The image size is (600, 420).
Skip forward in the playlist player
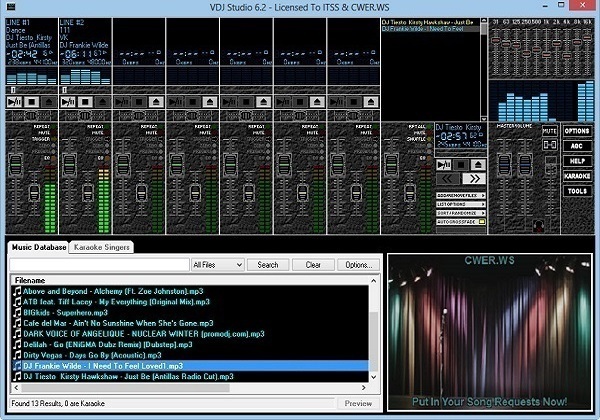pos(474,179)
